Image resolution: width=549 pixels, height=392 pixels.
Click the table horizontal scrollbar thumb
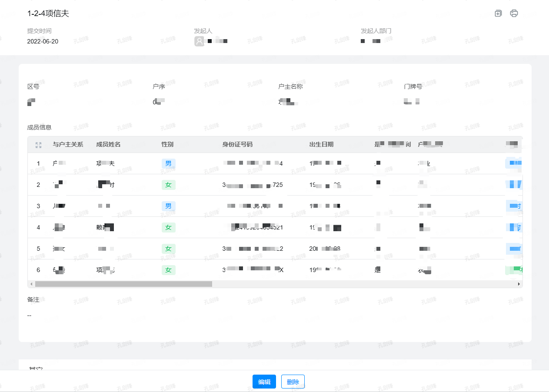[x=123, y=284]
